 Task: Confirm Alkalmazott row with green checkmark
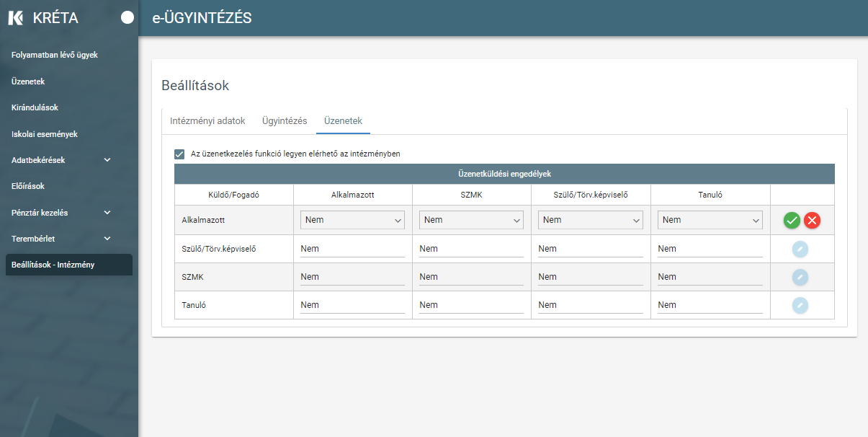point(792,221)
